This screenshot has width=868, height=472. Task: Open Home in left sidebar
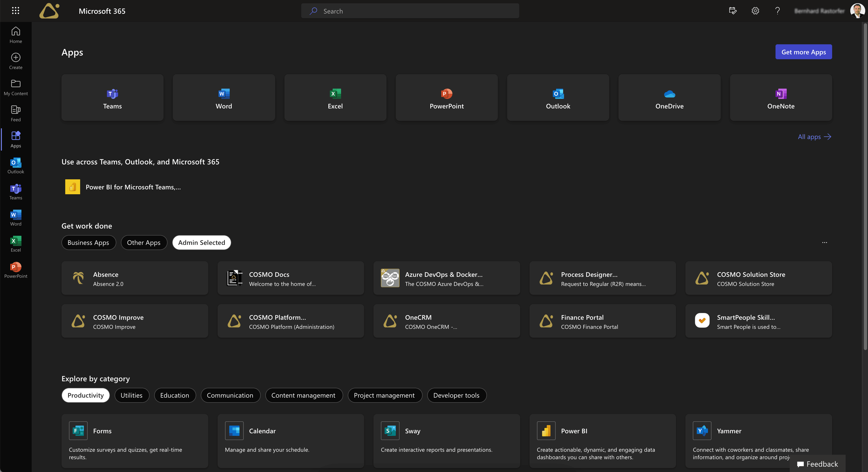pyautogui.click(x=16, y=35)
